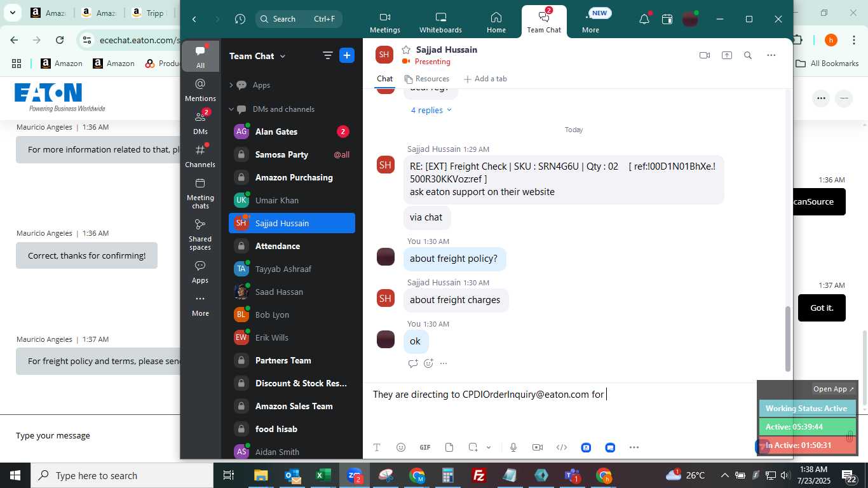Image resolution: width=868 pixels, height=488 pixels.
Task: Open All Bookmarks in Chrome
Action: click(828, 64)
